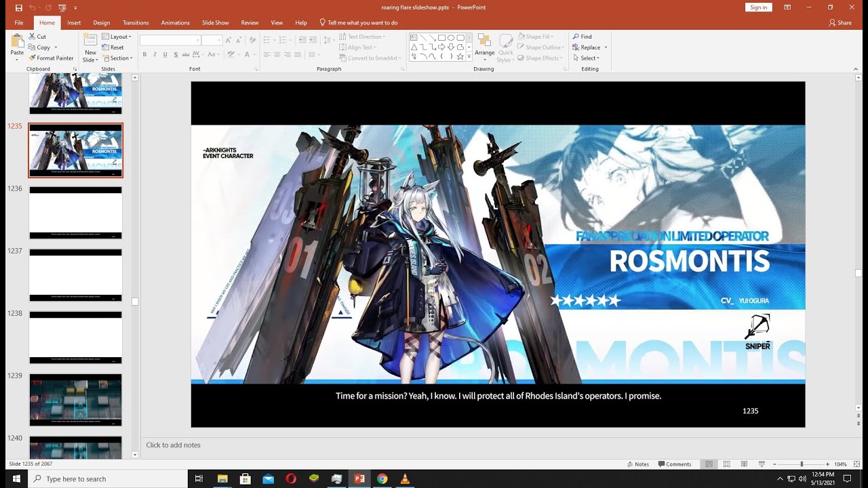Viewport: 868px width, 488px height.
Task: Click the zoom in plus button
Action: [x=828, y=464]
